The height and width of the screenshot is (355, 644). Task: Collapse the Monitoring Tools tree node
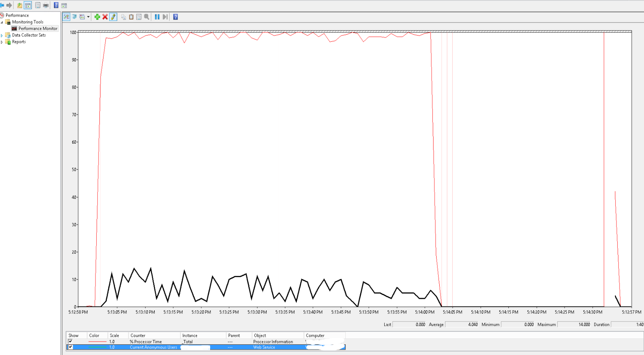pyautogui.click(x=2, y=22)
